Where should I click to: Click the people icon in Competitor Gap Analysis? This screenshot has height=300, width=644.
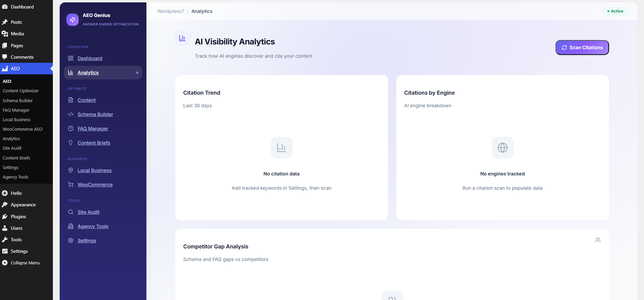pyautogui.click(x=598, y=240)
